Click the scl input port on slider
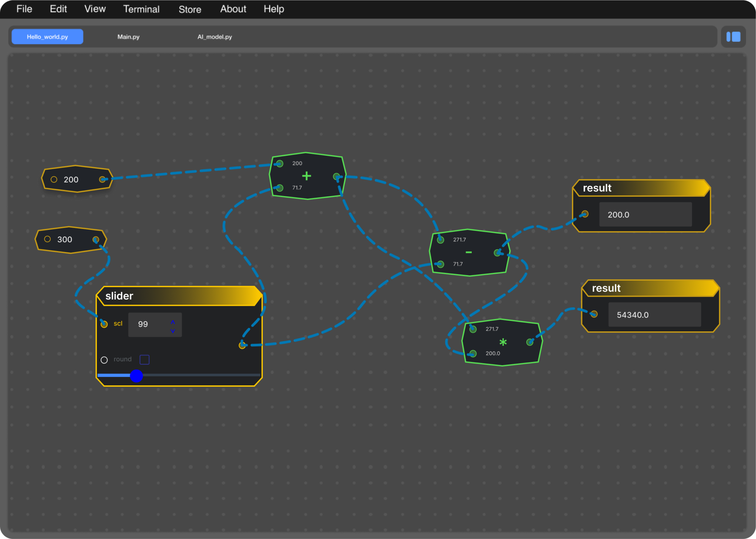756x539 pixels. point(104,324)
